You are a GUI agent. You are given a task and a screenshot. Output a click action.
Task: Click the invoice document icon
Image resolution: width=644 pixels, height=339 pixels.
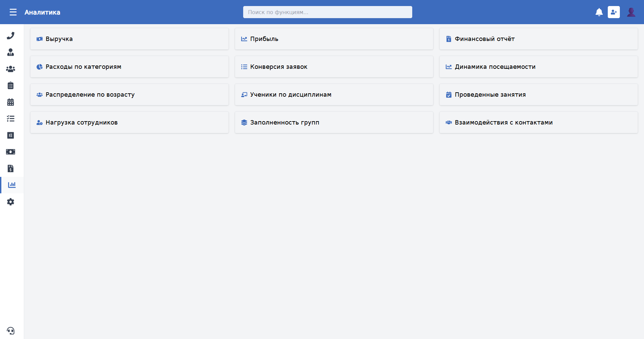click(x=11, y=168)
